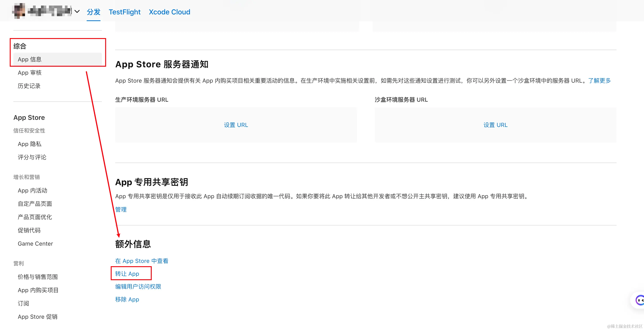The width and height of the screenshot is (644, 330).
Task: Click the App 专用共享密钥 heading
Action: point(151,182)
